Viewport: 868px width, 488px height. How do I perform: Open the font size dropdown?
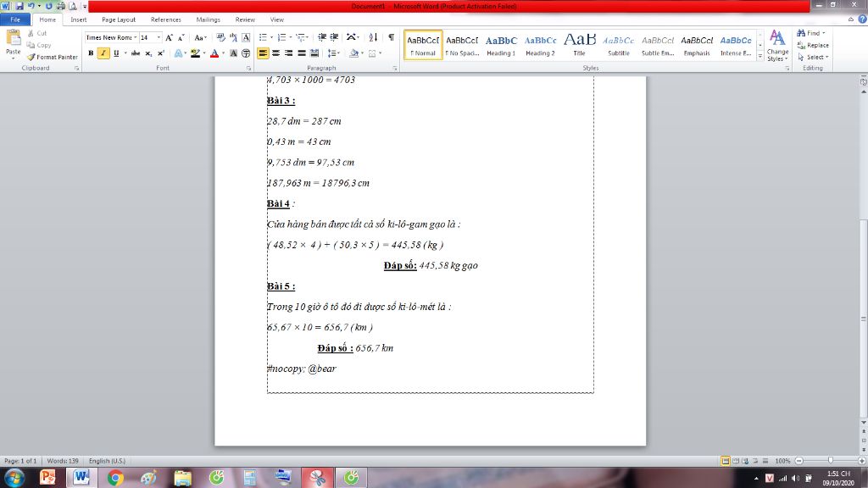(x=159, y=37)
